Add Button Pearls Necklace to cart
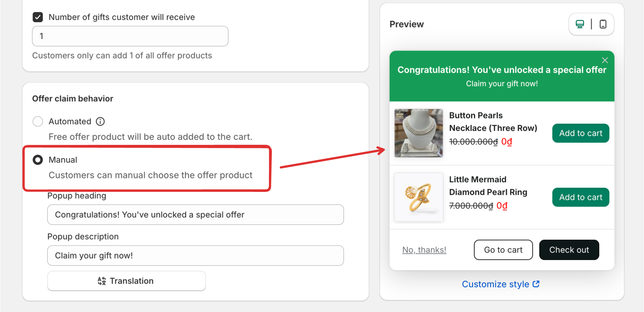This screenshot has width=644, height=312. (x=580, y=133)
